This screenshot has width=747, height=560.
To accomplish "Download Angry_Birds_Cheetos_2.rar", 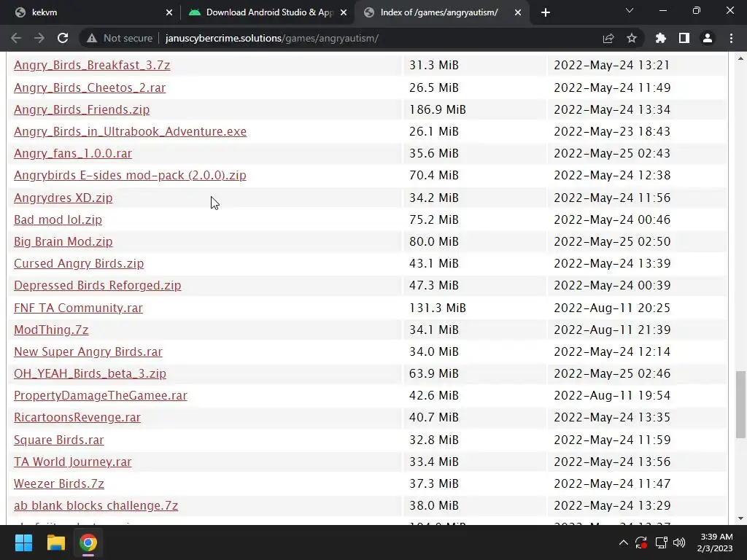I will pos(90,87).
